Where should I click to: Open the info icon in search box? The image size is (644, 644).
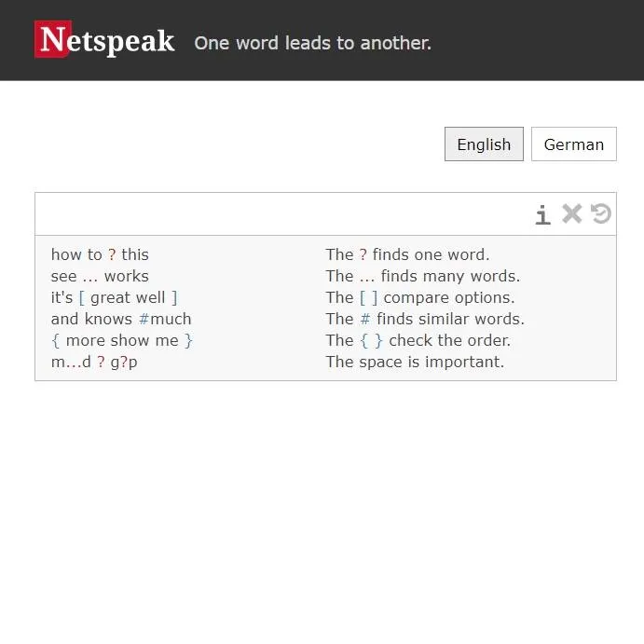click(x=542, y=215)
